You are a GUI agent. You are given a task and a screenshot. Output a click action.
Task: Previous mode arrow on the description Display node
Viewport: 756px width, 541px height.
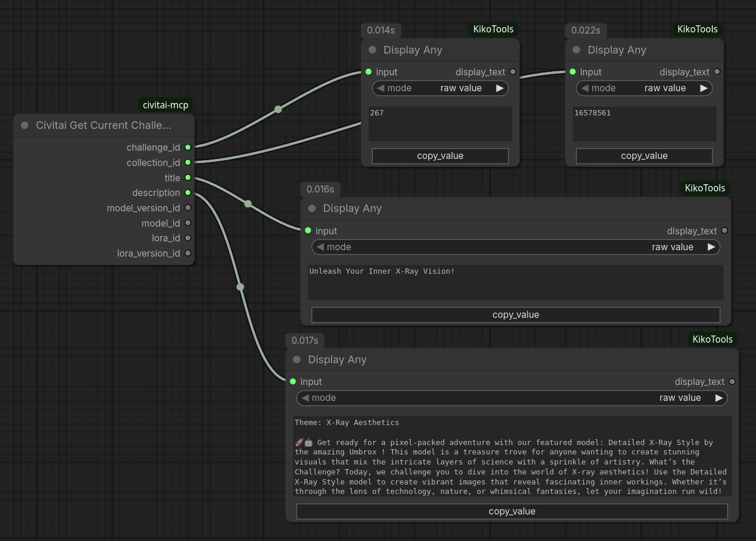(305, 398)
